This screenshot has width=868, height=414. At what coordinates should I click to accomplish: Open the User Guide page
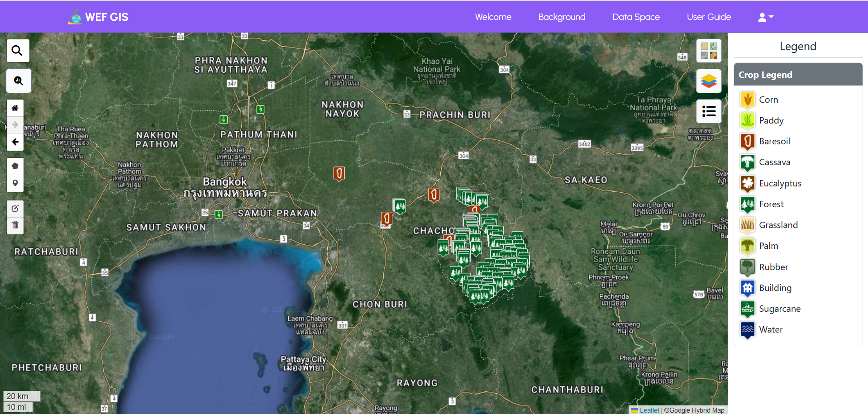click(709, 17)
